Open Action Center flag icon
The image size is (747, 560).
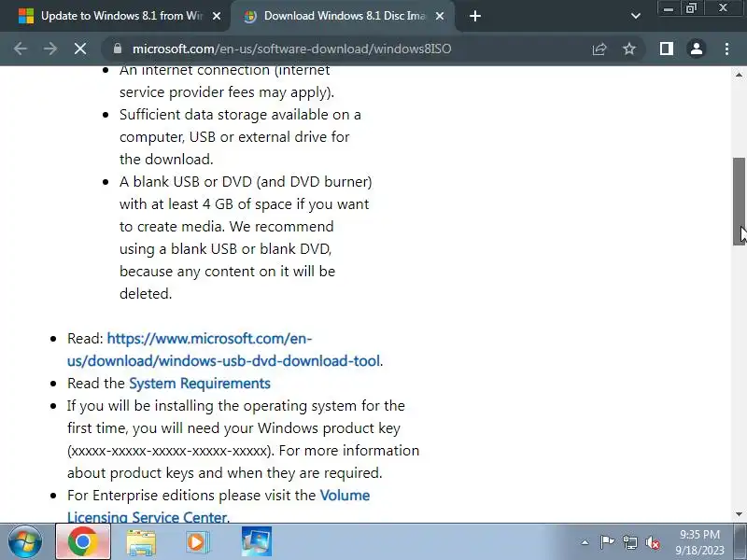point(607,542)
